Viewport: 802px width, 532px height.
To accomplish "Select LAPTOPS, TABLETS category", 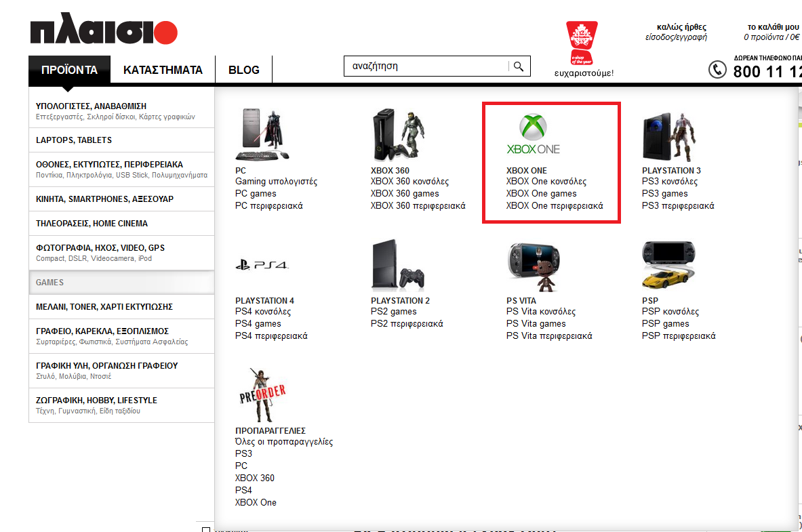I will point(121,140).
